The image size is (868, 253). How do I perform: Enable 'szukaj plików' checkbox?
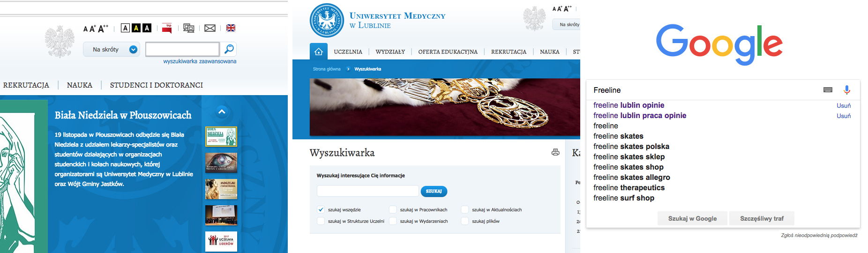[x=465, y=221]
